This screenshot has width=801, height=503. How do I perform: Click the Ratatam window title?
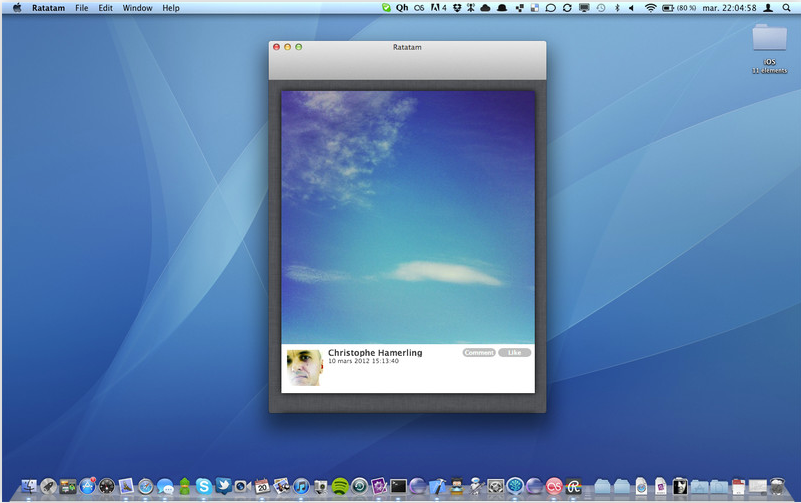tap(407, 47)
